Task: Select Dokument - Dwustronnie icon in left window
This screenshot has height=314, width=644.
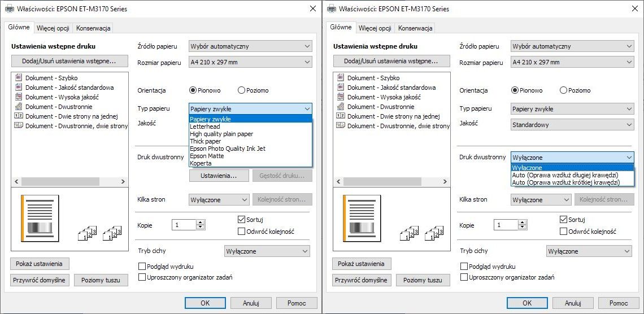Action: pos(19,107)
